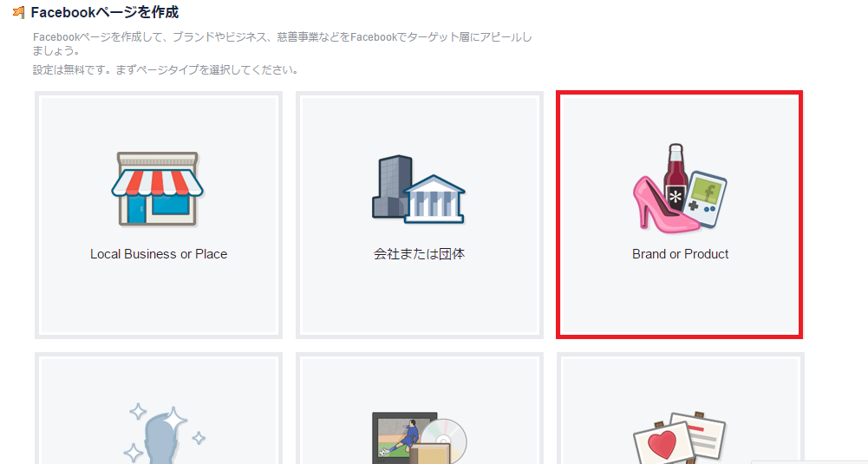The height and width of the screenshot is (464, 868).
Task: Click the Facebookページを作成 heading
Action: click(105, 12)
